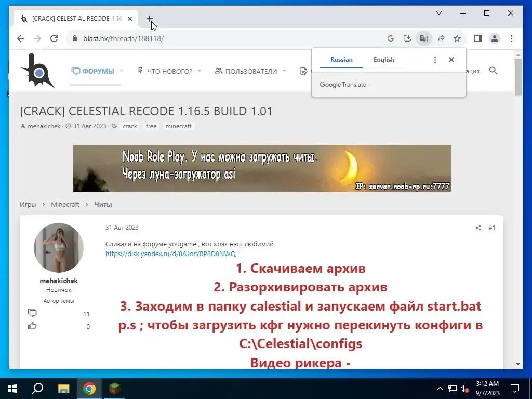Click the minecraft tag
Screen dimensions: 532x399
point(179,126)
